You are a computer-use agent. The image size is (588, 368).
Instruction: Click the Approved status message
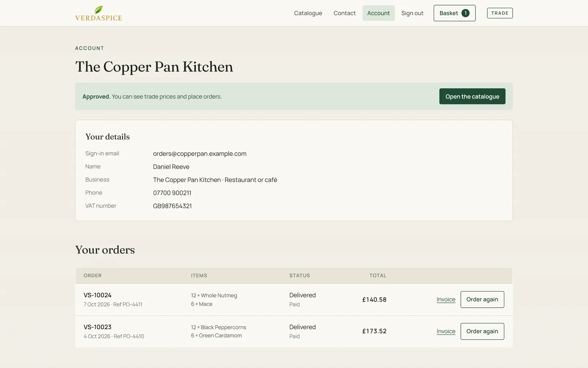(152, 97)
